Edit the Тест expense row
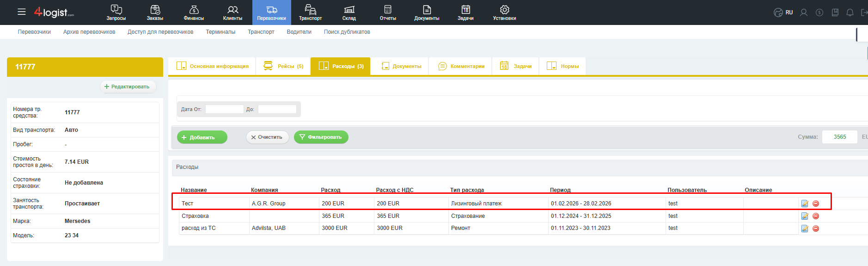Viewport: 868px width, 266px height. [805, 204]
